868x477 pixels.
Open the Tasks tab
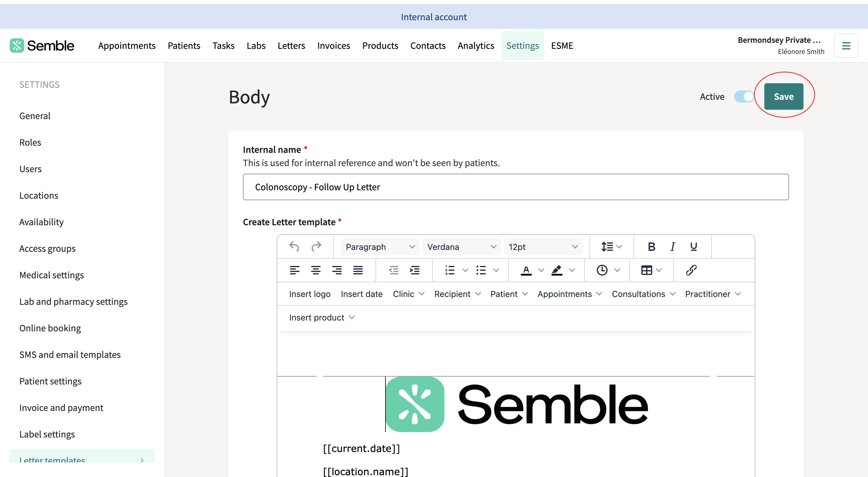click(x=223, y=46)
